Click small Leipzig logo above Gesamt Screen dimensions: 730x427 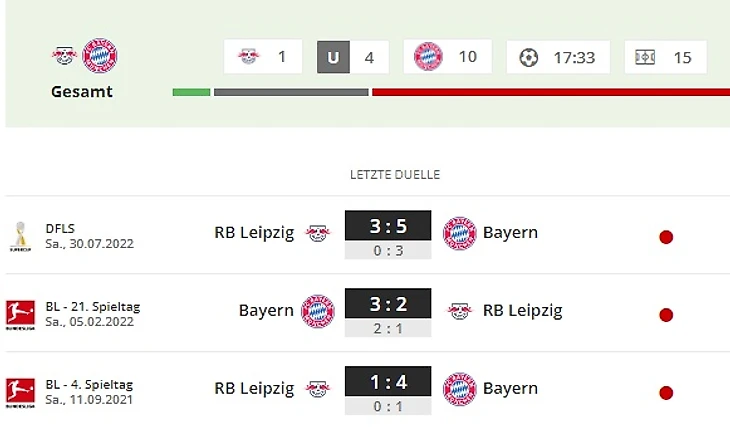[x=64, y=55]
